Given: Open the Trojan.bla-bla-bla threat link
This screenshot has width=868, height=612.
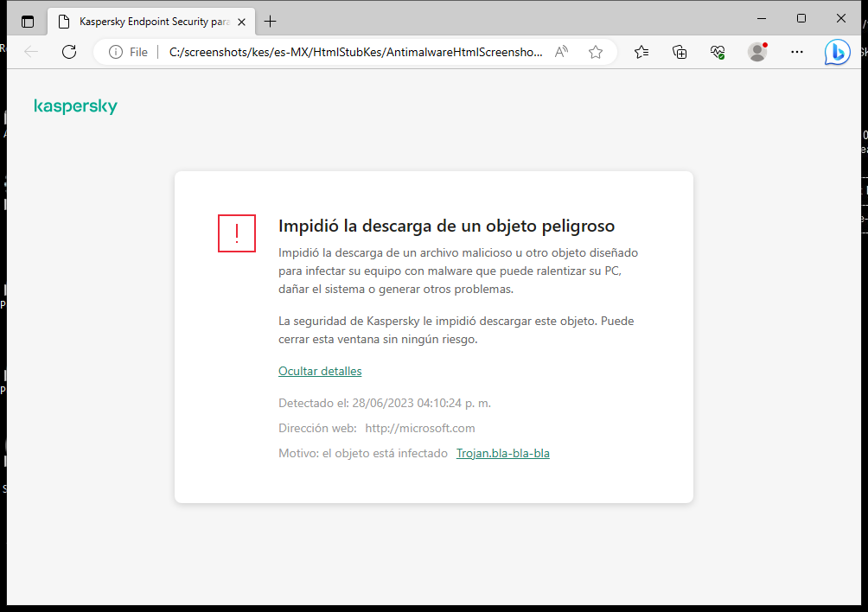Looking at the screenshot, I should coord(502,452).
